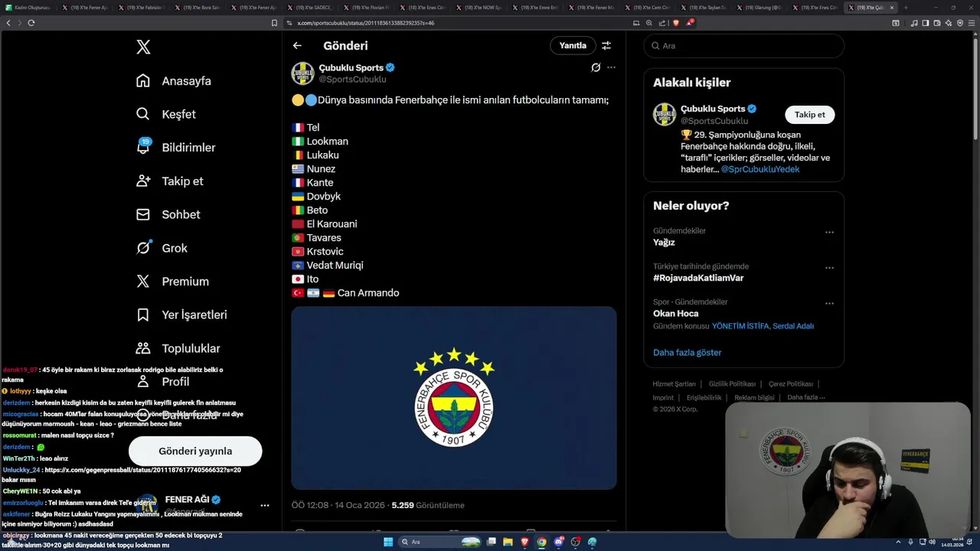
Task: Open Yer İşaretleri bookmarks
Action: pyautogui.click(x=181, y=315)
